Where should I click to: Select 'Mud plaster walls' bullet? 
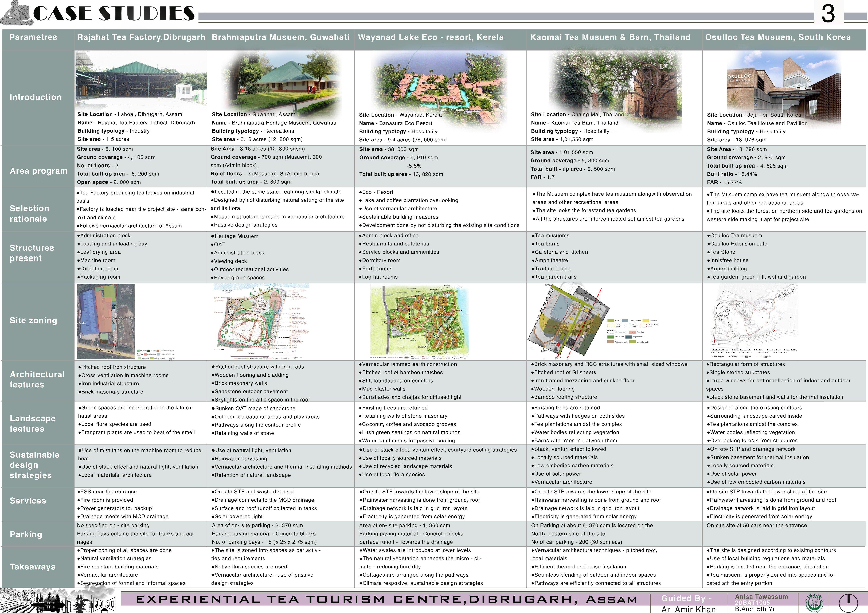(382, 389)
